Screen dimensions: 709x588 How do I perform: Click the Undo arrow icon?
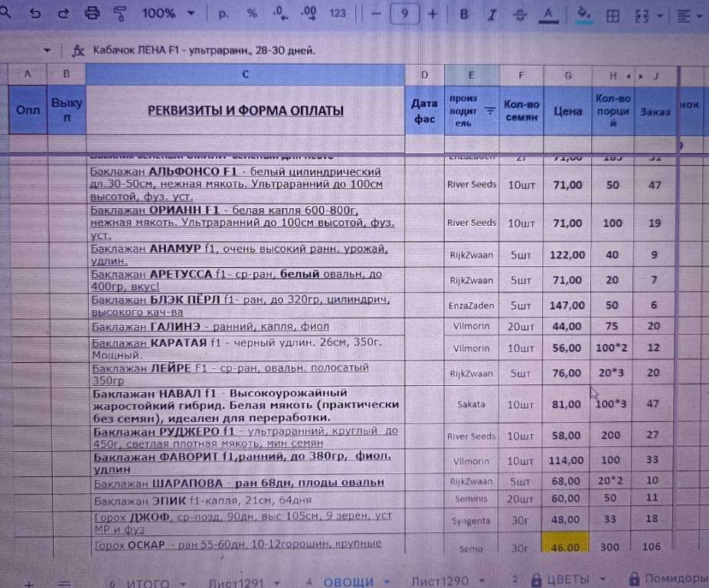point(34,13)
